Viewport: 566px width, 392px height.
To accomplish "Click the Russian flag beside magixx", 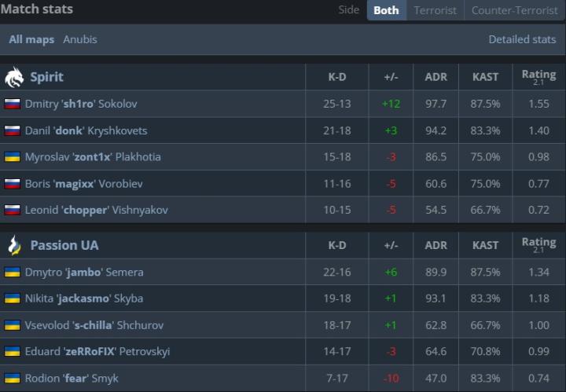I will 12,184.
